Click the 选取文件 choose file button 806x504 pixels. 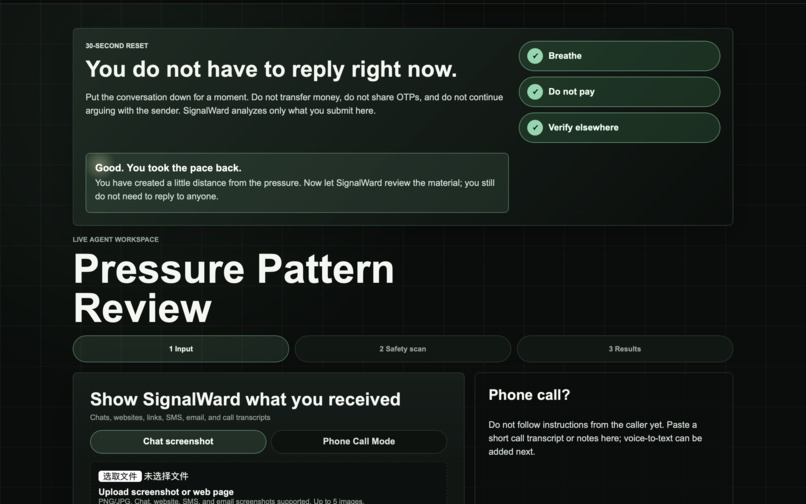[120, 476]
